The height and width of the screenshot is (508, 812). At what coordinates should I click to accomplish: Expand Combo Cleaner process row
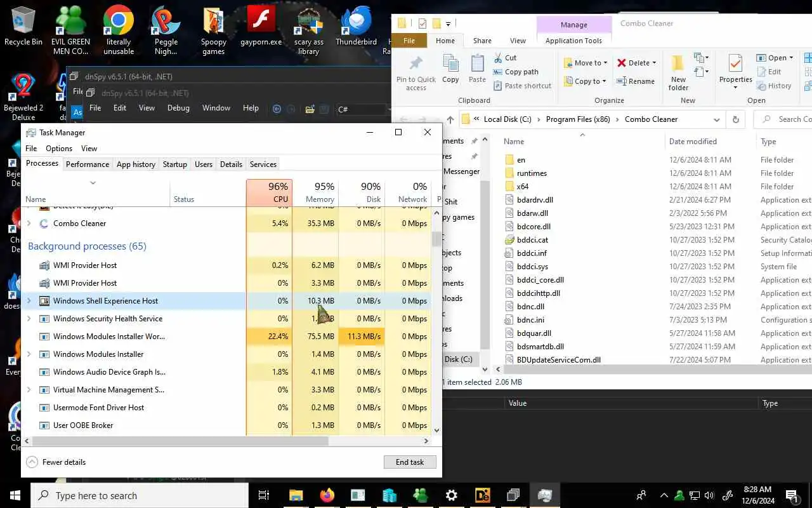(29, 224)
